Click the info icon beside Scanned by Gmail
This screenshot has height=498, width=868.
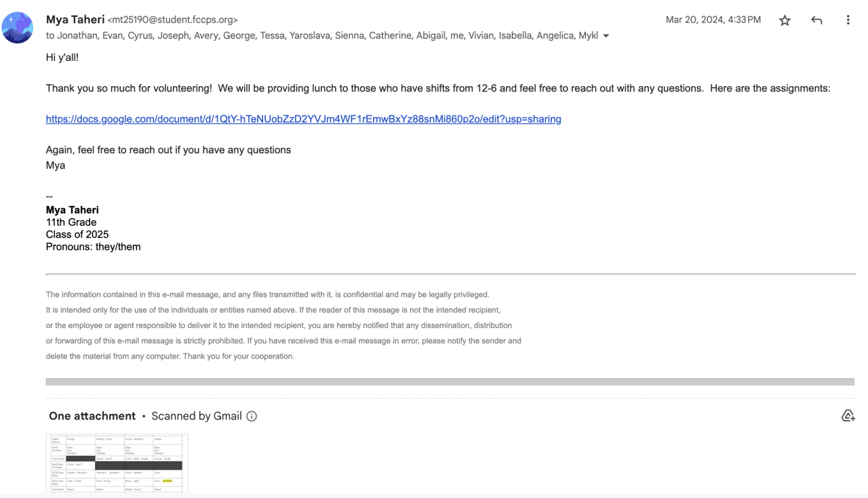pos(252,416)
